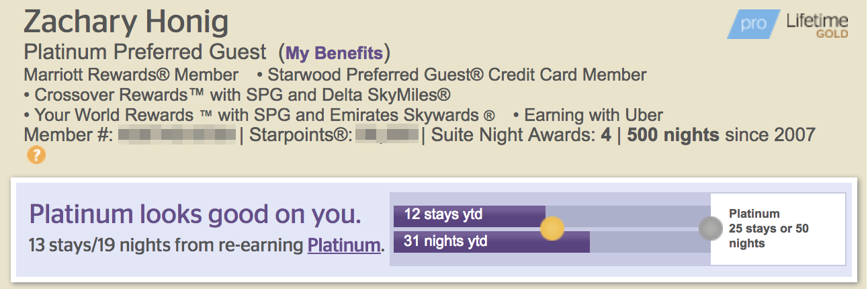Screen dimensions: 868x289
Task: Click the blue pro badge icon
Action: (753, 25)
